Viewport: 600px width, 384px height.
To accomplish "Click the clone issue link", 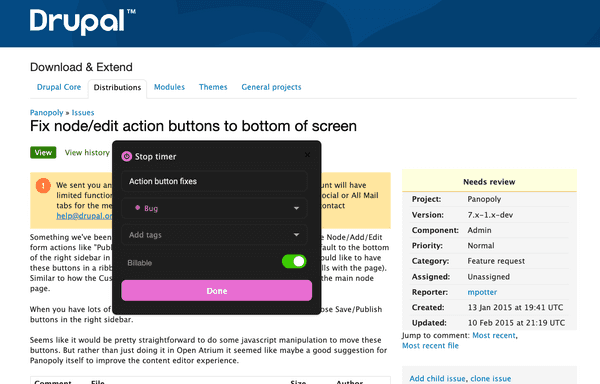I will (x=491, y=379).
